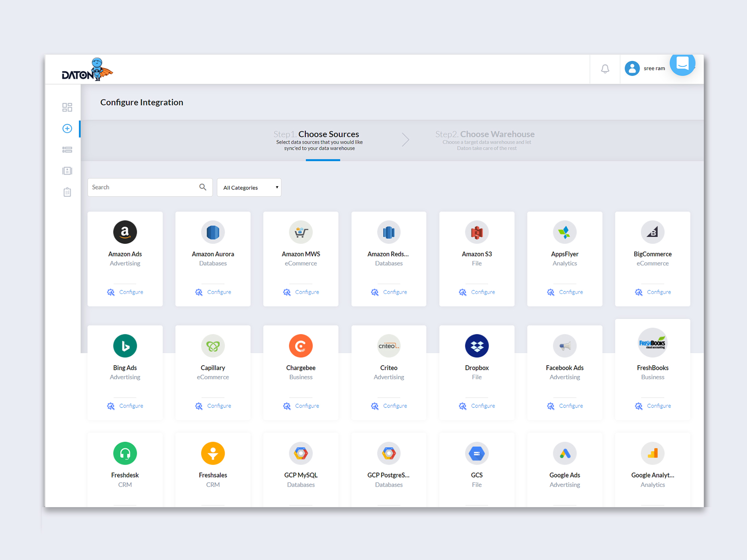This screenshot has width=747, height=560.
Task: Click into the Search input field
Action: [143, 187]
